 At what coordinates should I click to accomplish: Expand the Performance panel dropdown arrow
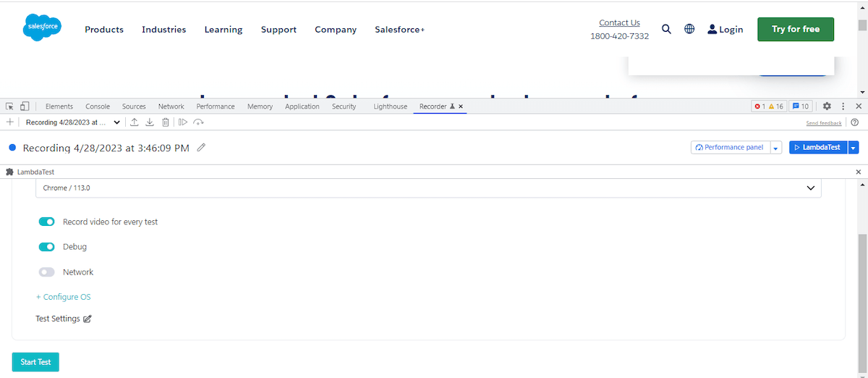pos(776,148)
